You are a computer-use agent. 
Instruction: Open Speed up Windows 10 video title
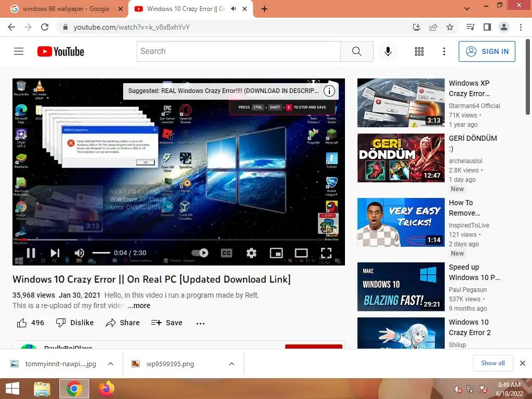pos(474,272)
